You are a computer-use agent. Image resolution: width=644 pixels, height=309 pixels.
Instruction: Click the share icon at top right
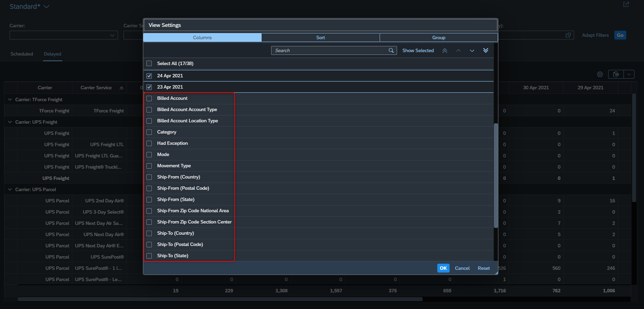pos(626,4)
